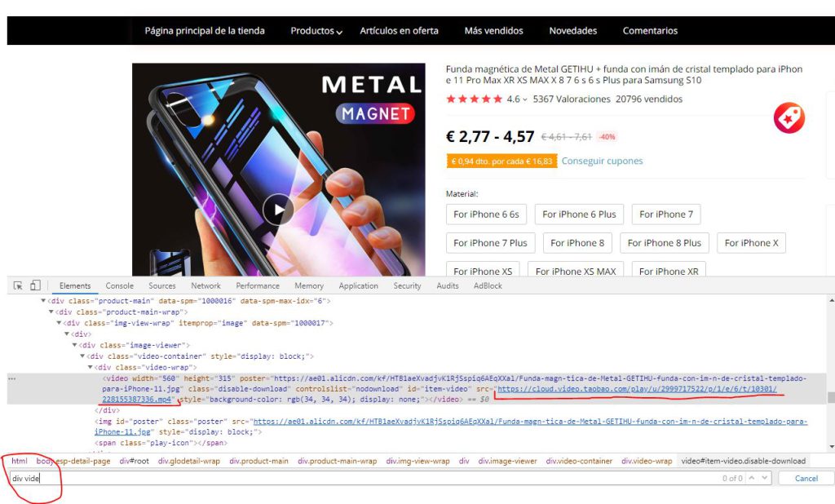
Task: Select the For iPhone XS MAX option
Action: (576, 270)
